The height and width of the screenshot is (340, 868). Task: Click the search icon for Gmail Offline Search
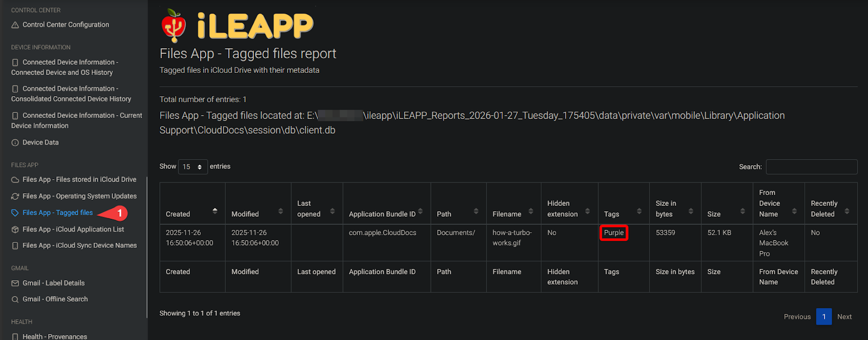tap(15, 300)
